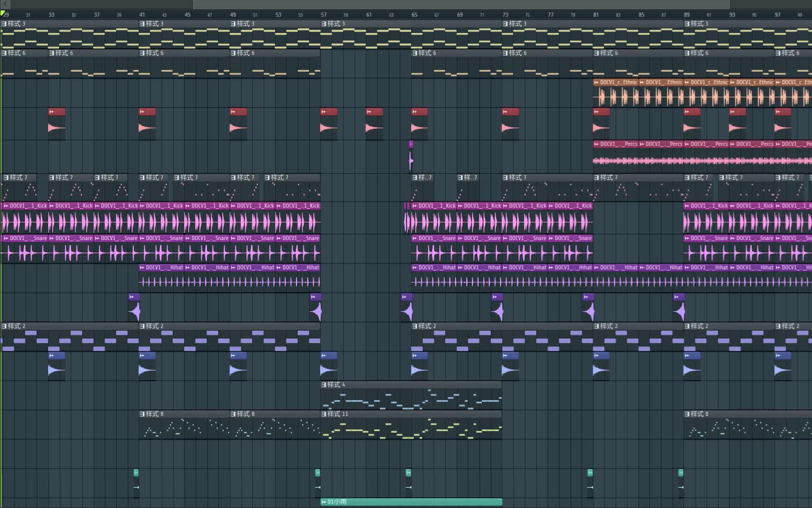The height and width of the screenshot is (508, 812).
Task: Select the 样式 6 clip at bar 65
Action: pyautogui.click(x=456, y=64)
